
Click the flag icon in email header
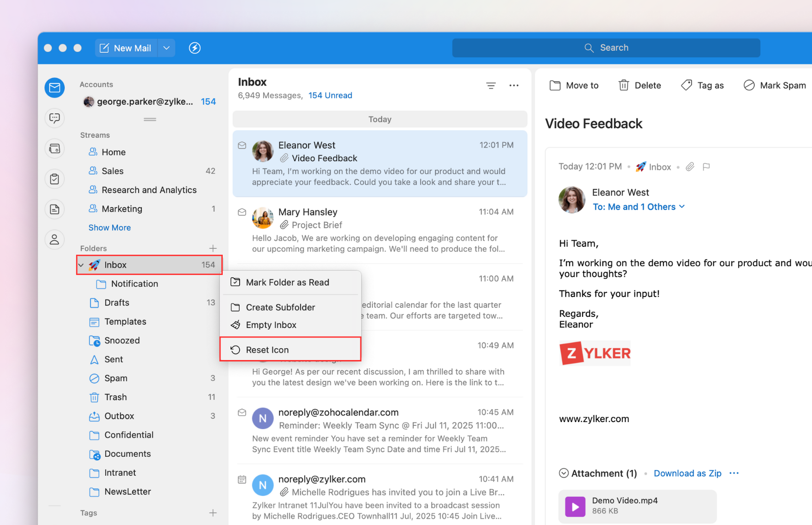click(x=706, y=167)
